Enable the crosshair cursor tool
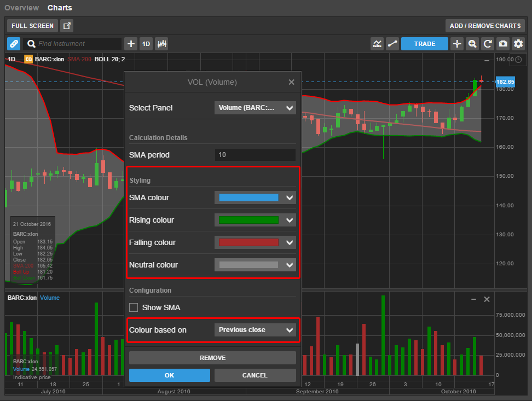The height and width of the screenshot is (401, 532). click(x=457, y=44)
